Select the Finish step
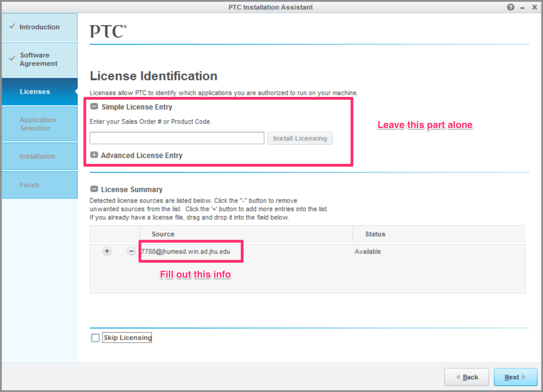Screen dimensions: 543x392 tap(39, 185)
